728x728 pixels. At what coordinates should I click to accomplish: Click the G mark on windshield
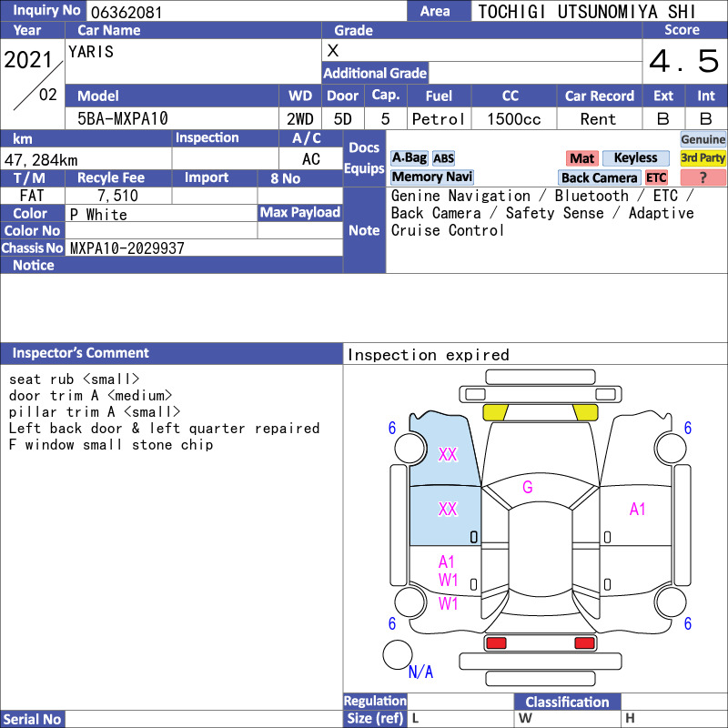528,487
